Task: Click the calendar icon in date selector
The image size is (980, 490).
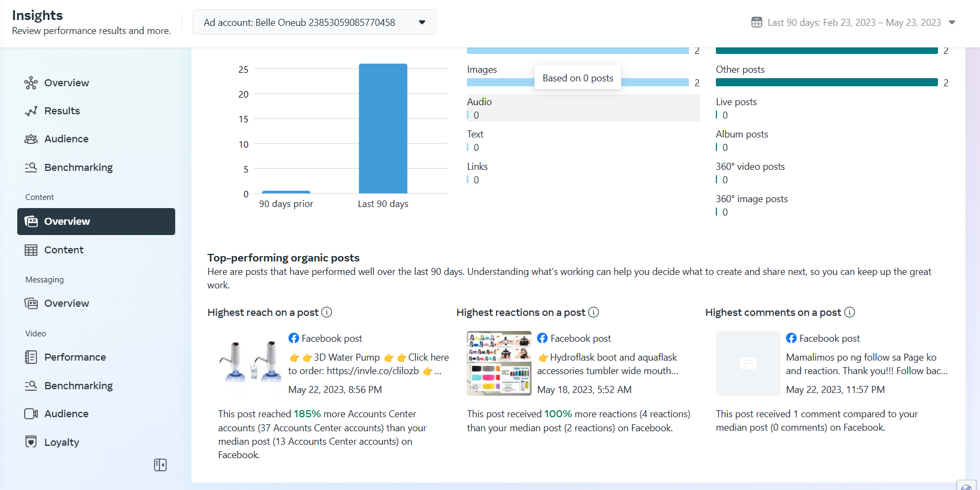Action: (x=757, y=23)
